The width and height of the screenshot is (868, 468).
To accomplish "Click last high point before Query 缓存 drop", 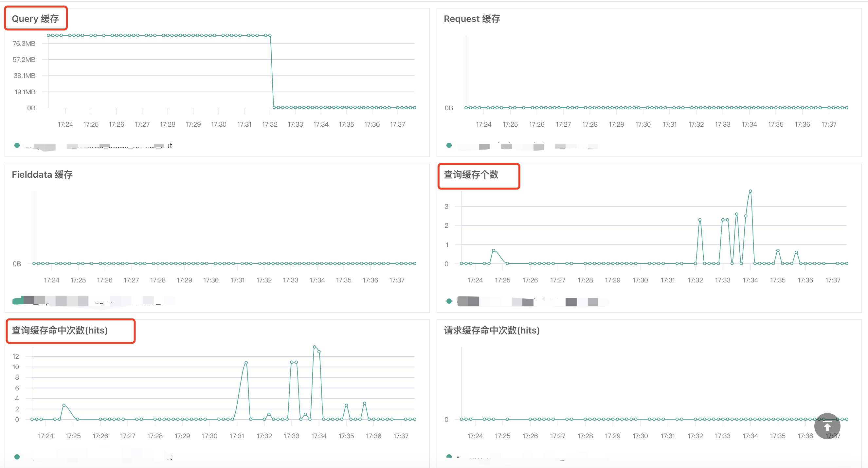I will coord(270,35).
